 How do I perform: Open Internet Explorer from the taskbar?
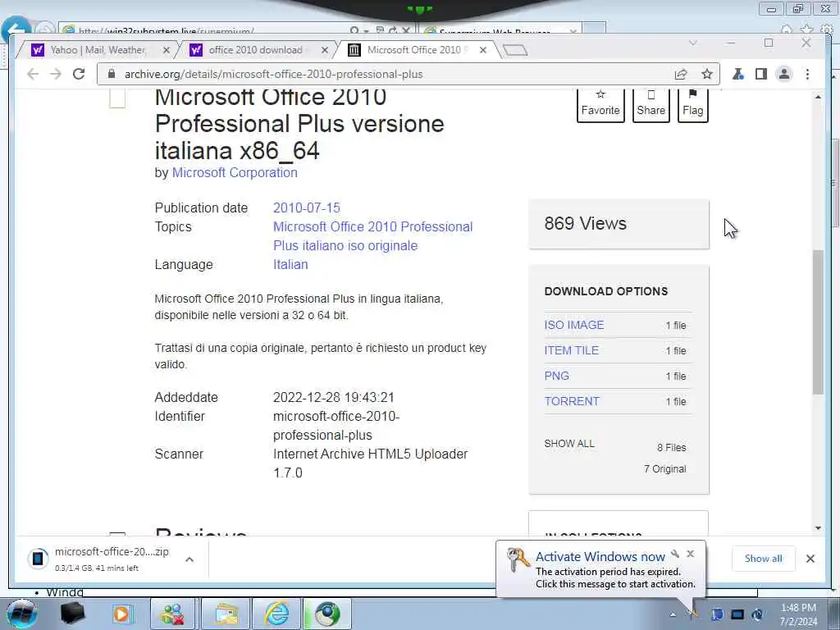point(276,614)
